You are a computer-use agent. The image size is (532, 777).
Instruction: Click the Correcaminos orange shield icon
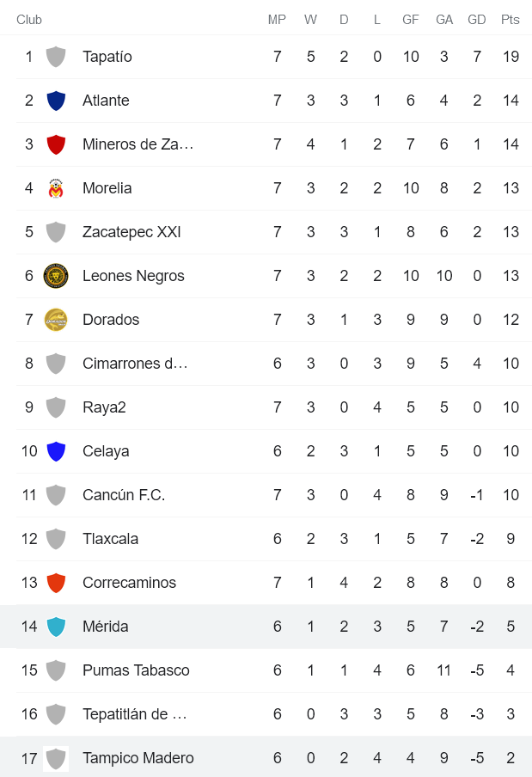click(x=56, y=583)
